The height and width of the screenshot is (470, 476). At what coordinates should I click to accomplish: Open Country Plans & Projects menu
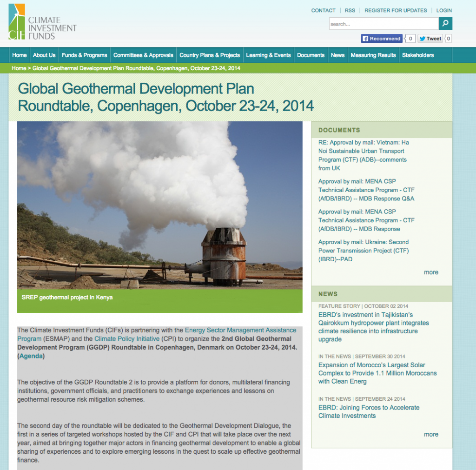(x=210, y=55)
